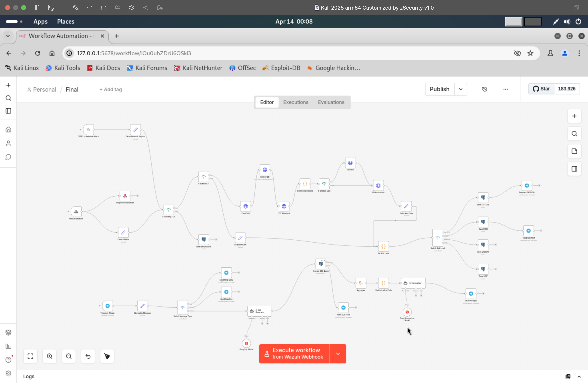
Task: Open the Switch Risk Level node
Action: click(438, 237)
